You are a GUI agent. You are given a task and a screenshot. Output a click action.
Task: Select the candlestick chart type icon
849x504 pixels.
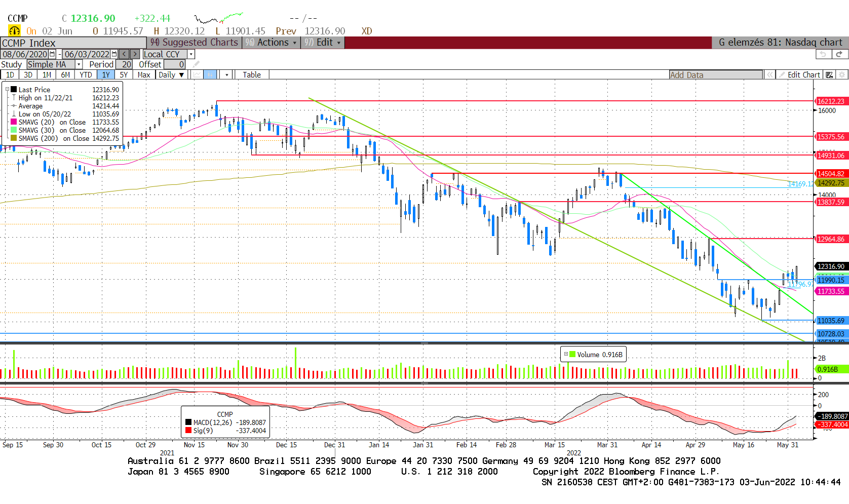(x=210, y=75)
